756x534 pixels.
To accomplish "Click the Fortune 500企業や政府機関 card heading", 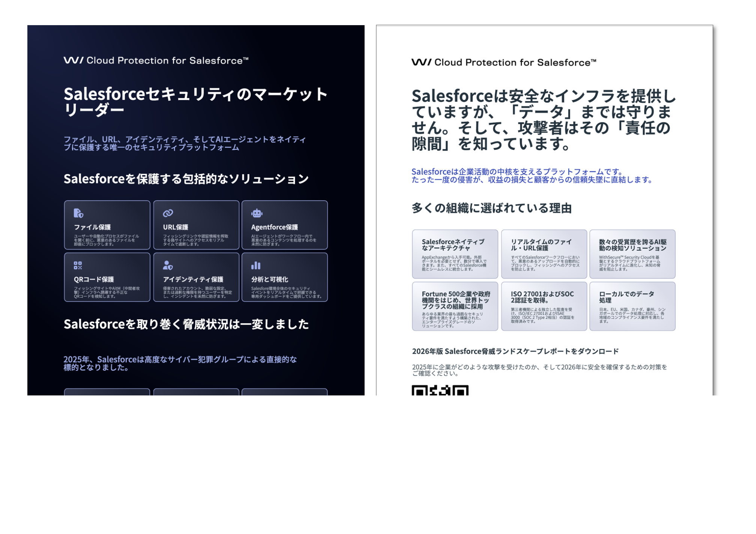I will click(x=456, y=300).
